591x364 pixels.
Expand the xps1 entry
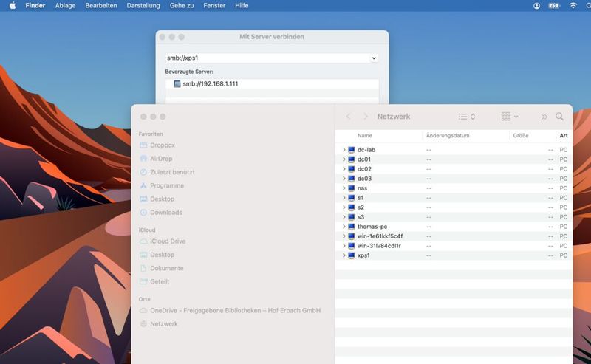coord(344,255)
